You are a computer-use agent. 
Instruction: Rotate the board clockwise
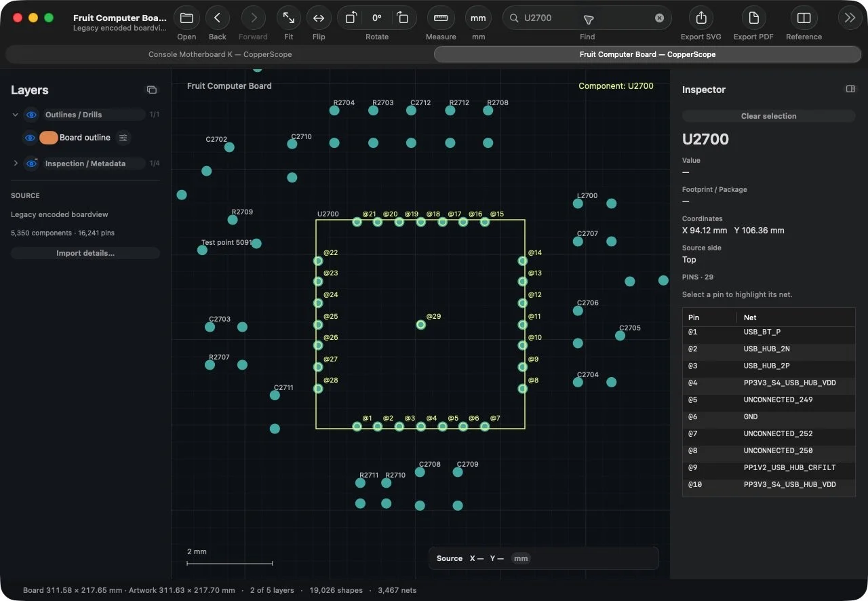pos(403,18)
